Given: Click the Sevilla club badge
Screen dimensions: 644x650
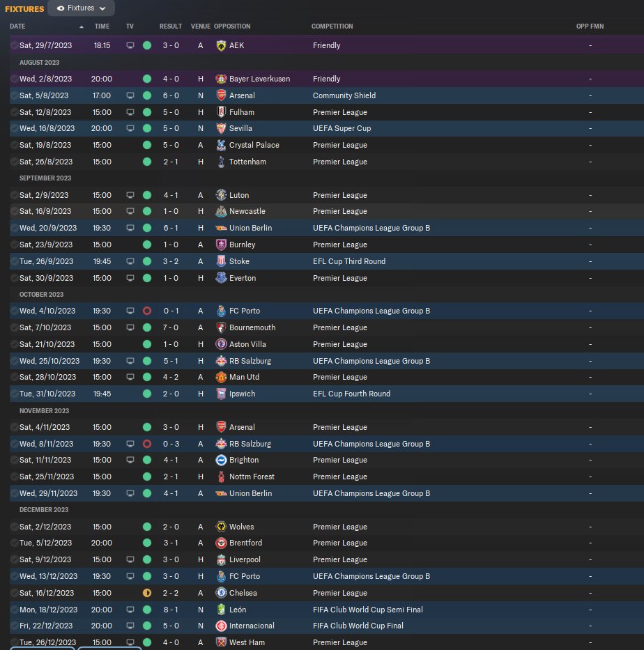Looking at the screenshot, I should pyautogui.click(x=221, y=128).
